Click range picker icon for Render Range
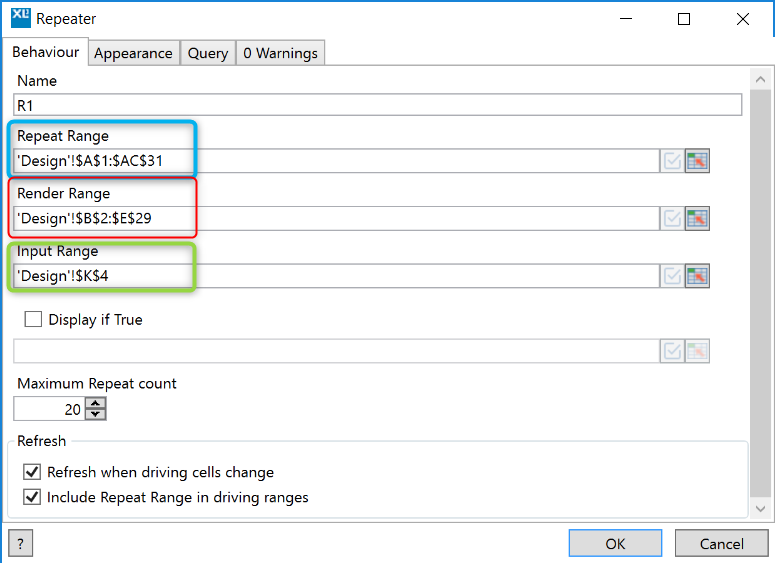775x563 pixels. pyautogui.click(x=697, y=218)
